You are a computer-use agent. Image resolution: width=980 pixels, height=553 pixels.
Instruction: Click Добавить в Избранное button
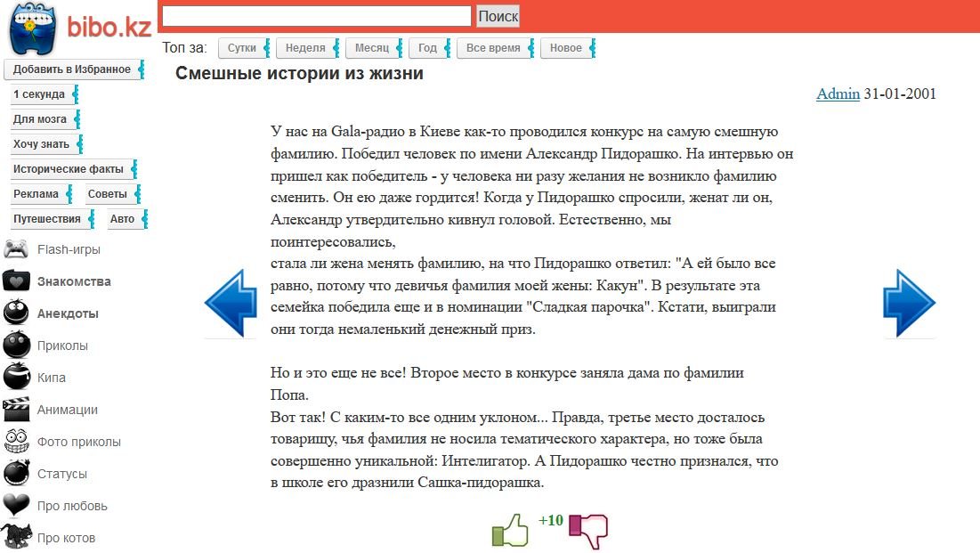click(72, 69)
